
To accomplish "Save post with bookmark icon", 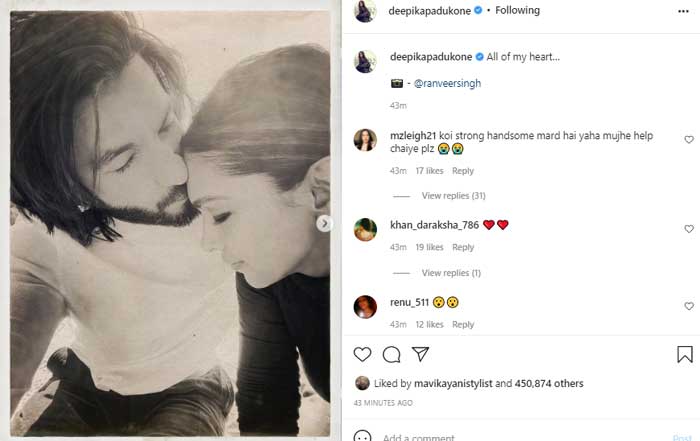I will tap(685, 354).
